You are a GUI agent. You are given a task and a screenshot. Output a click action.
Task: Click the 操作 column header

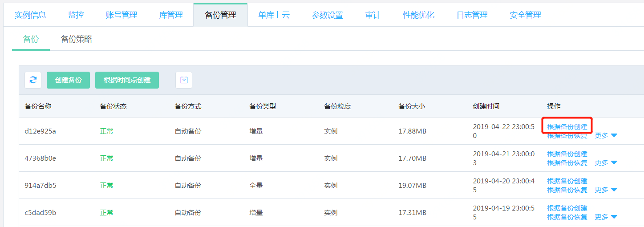[x=554, y=106]
